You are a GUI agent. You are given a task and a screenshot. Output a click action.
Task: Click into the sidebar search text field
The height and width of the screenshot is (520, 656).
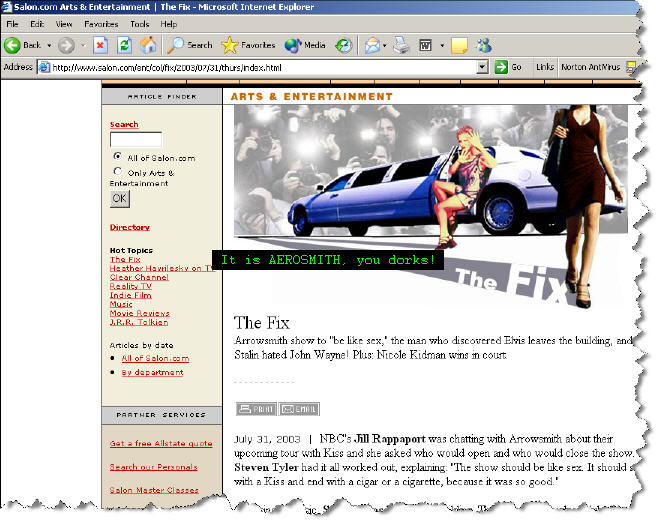point(136,139)
